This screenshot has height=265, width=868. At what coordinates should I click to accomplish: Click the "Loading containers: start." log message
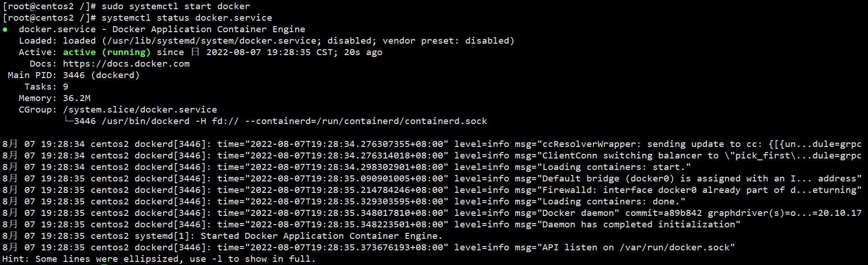[616, 167]
